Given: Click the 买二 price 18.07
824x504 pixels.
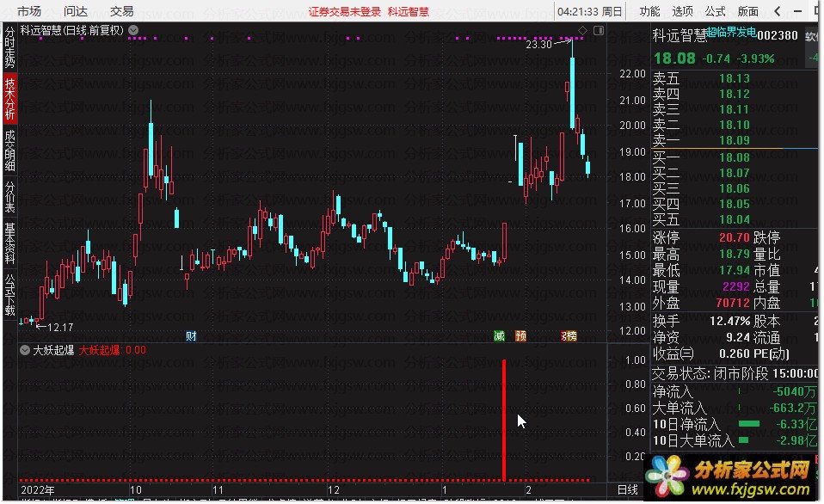Looking at the screenshot, I should pyautogui.click(x=735, y=173).
